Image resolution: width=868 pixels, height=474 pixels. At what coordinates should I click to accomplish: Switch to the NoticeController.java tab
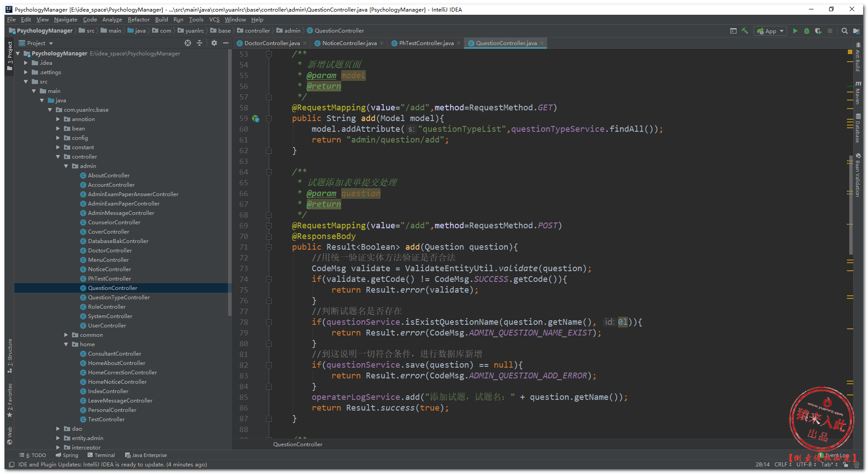tap(349, 43)
